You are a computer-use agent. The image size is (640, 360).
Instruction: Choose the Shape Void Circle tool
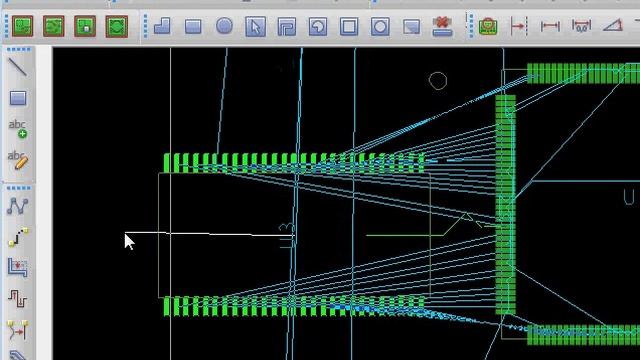(380, 27)
